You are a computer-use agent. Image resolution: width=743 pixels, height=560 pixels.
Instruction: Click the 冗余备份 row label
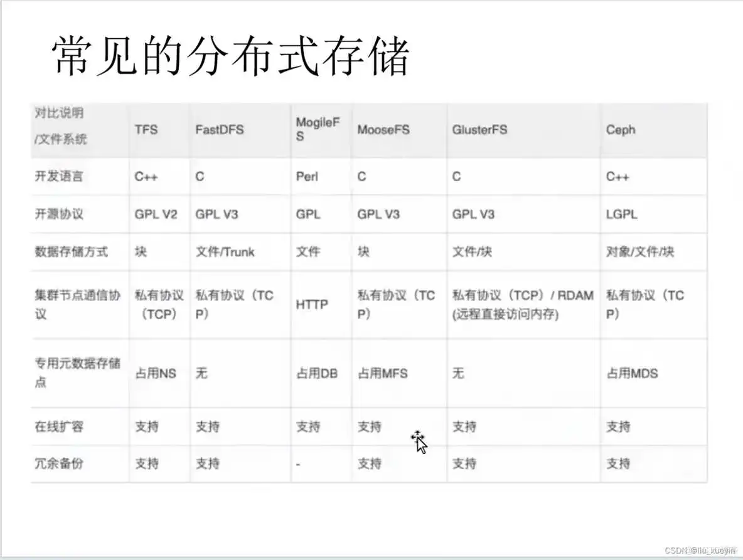(x=56, y=463)
